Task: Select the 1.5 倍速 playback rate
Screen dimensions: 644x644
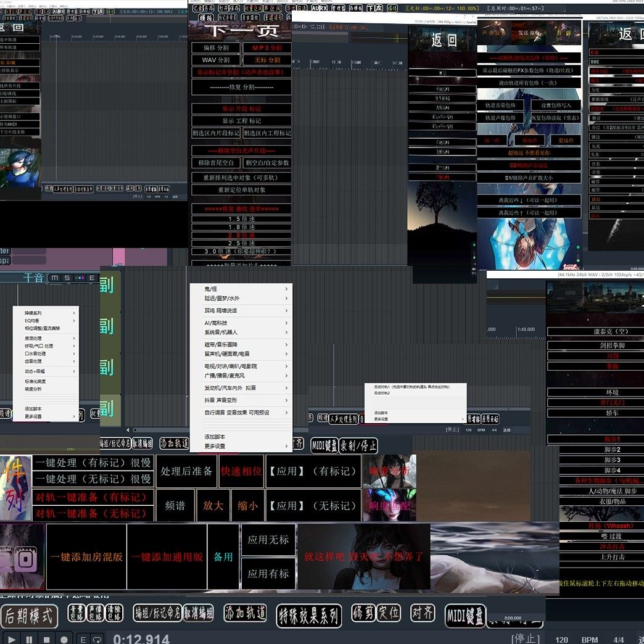Action: click(242, 219)
